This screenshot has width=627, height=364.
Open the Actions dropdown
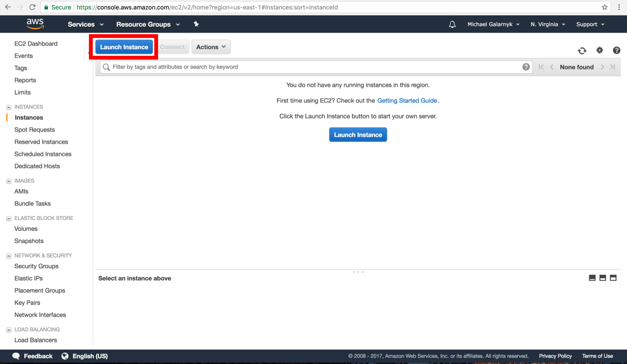point(211,47)
